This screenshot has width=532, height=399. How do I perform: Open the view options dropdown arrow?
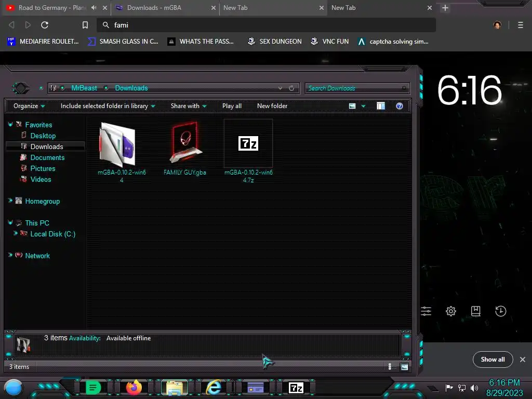363,106
